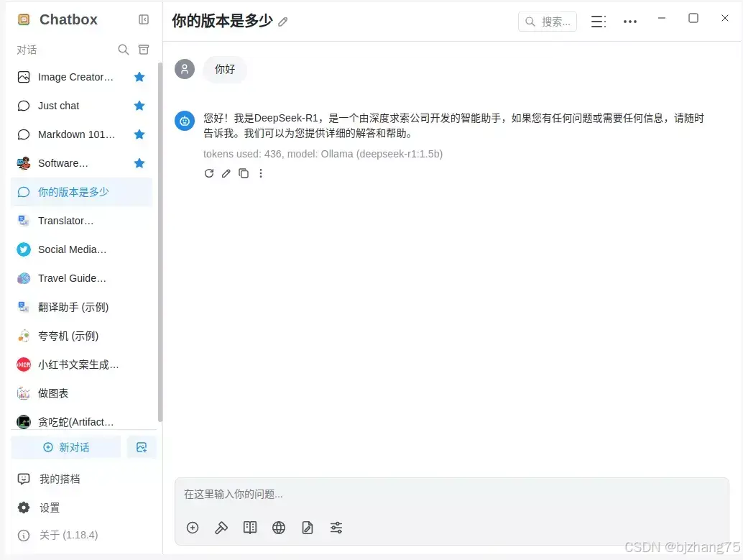The image size is (743, 560).
Task: Open conversation settings sliders icon
Action: [x=336, y=528]
